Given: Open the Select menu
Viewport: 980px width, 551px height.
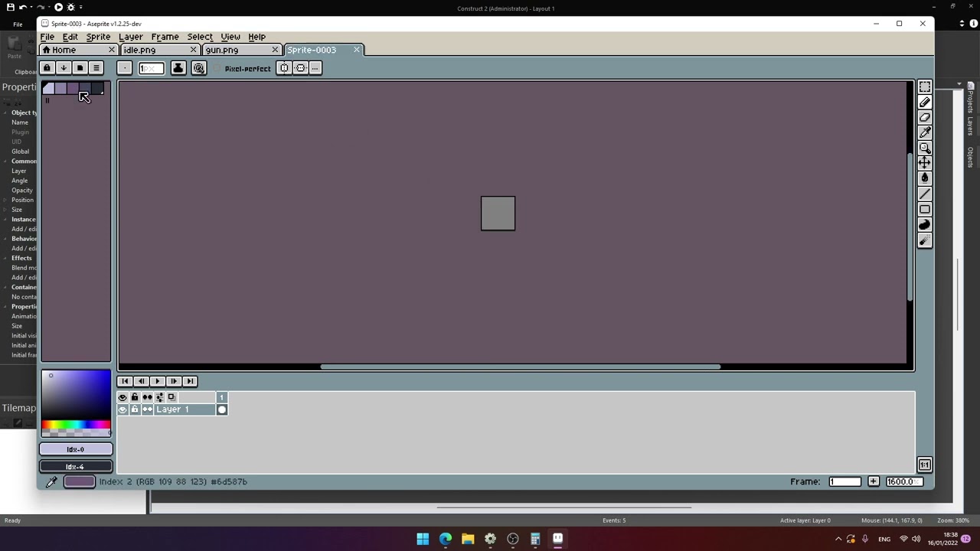Looking at the screenshot, I should click(x=200, y=37).
